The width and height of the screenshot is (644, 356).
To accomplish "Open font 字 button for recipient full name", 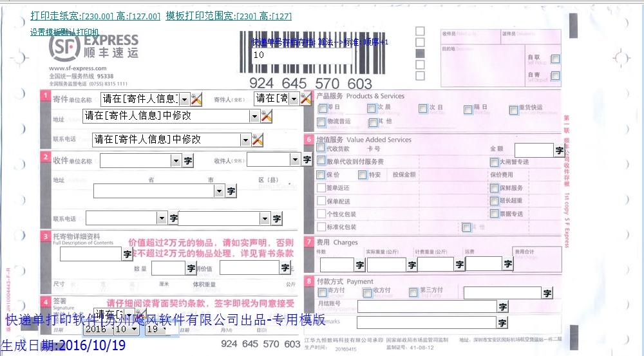I will (x=307, y=159).
